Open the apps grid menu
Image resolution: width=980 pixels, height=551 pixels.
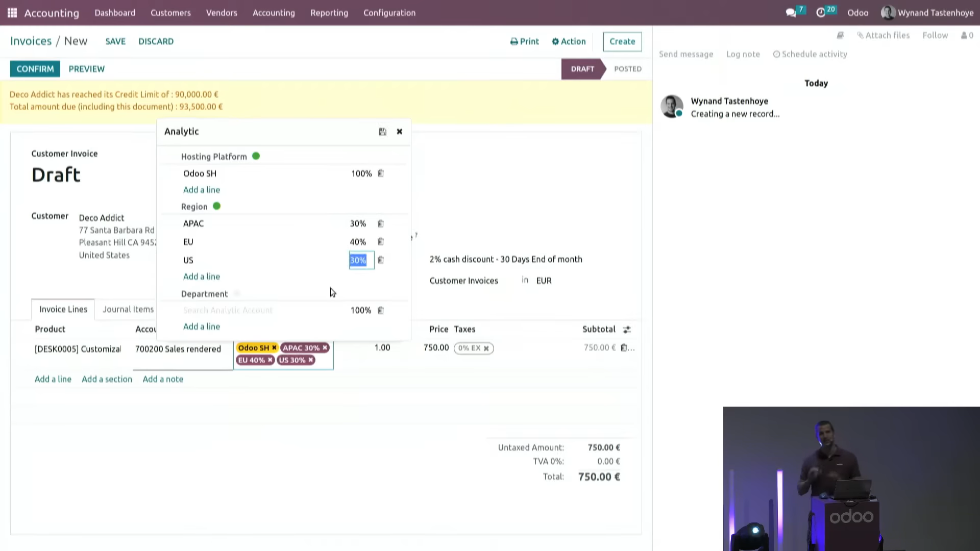[12, 13]
